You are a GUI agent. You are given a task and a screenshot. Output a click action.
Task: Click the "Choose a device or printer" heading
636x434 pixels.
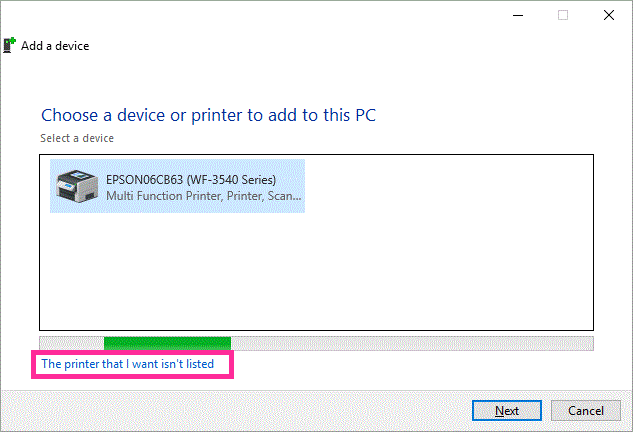(x=208, y=116)
